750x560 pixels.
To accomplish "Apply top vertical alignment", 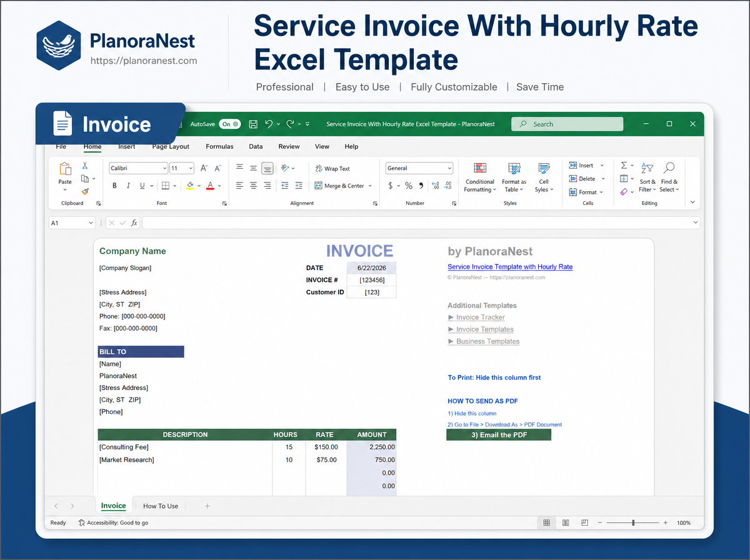I will (239, 168).
